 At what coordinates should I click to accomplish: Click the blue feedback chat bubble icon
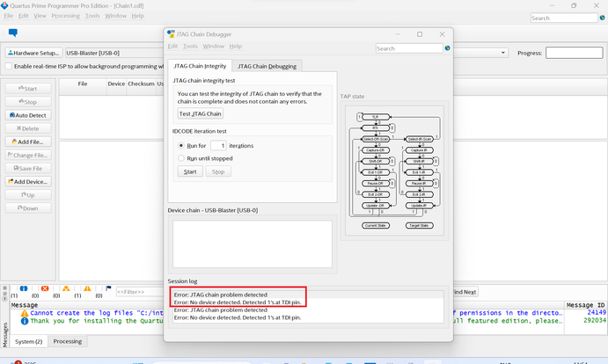click(x=13, y=33)
